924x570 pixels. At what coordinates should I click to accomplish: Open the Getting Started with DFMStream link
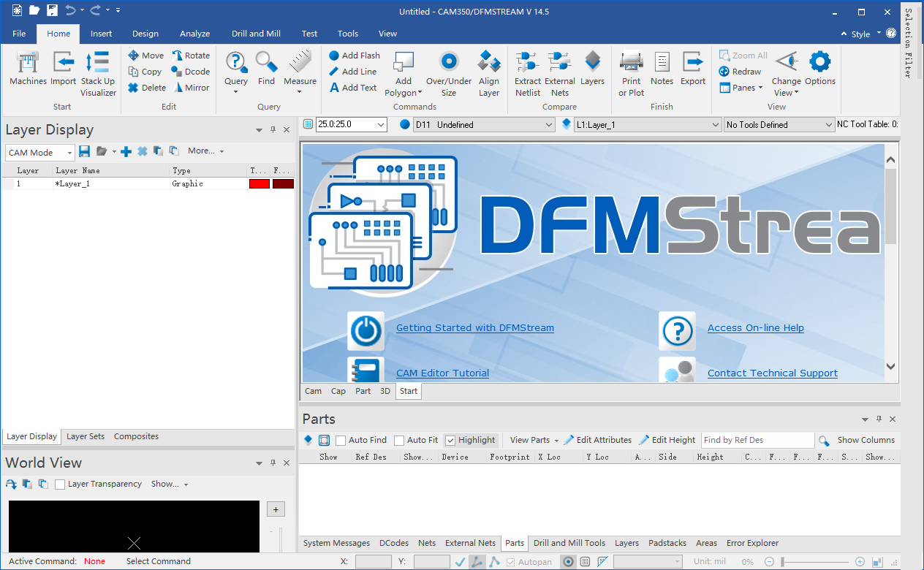point(475,328)
